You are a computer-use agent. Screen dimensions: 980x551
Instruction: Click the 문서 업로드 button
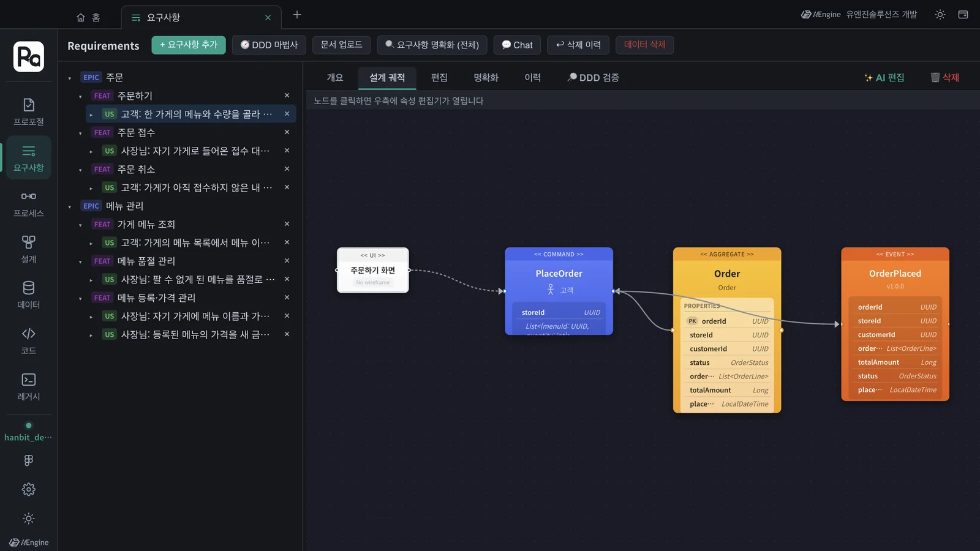[342, 45]
